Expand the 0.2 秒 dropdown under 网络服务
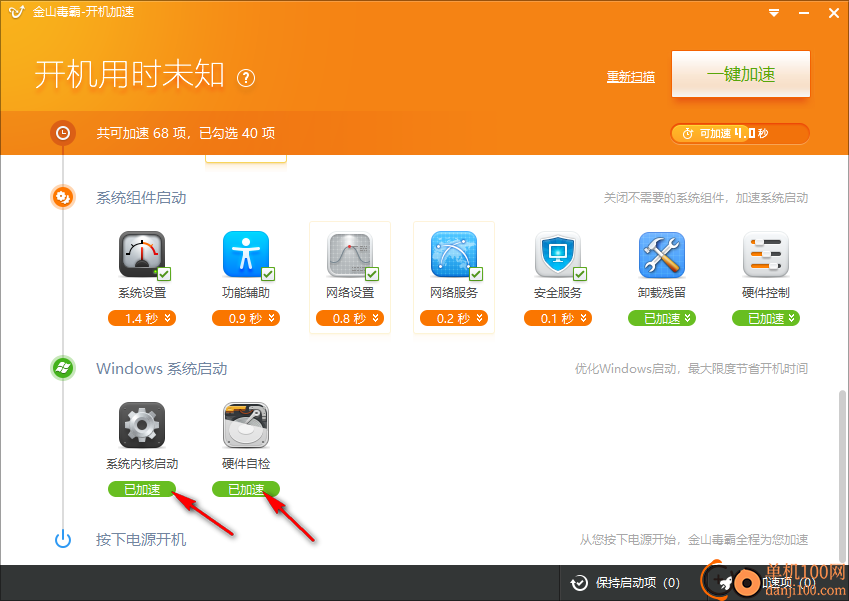The height and width of the screenshot is (601, 849). [x=454, y=318]
